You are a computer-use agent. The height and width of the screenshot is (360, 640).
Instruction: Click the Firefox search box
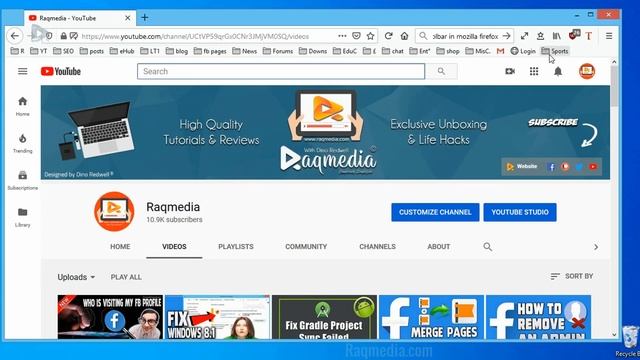[x=464, y=36]
